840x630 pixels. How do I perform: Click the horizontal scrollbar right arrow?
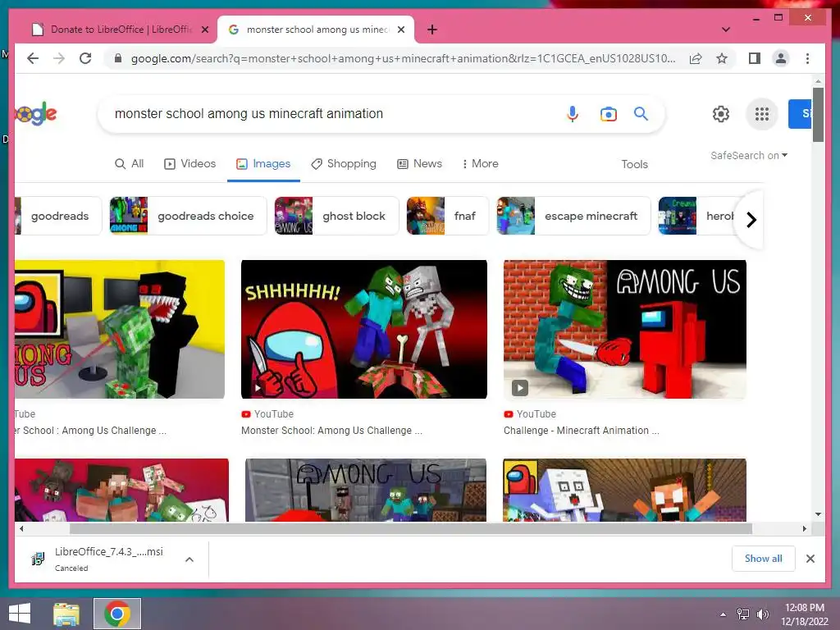click(x=804, y=529)
